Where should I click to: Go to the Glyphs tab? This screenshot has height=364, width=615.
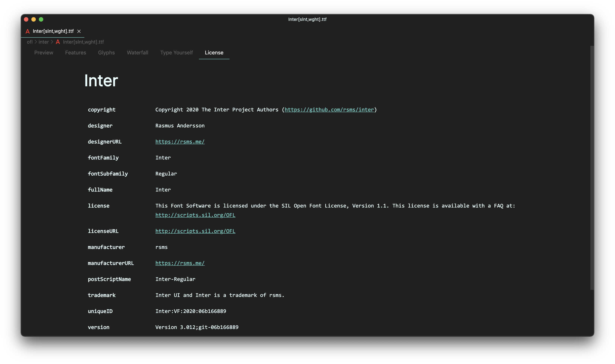pyautogui.click(x=106, y=53)
